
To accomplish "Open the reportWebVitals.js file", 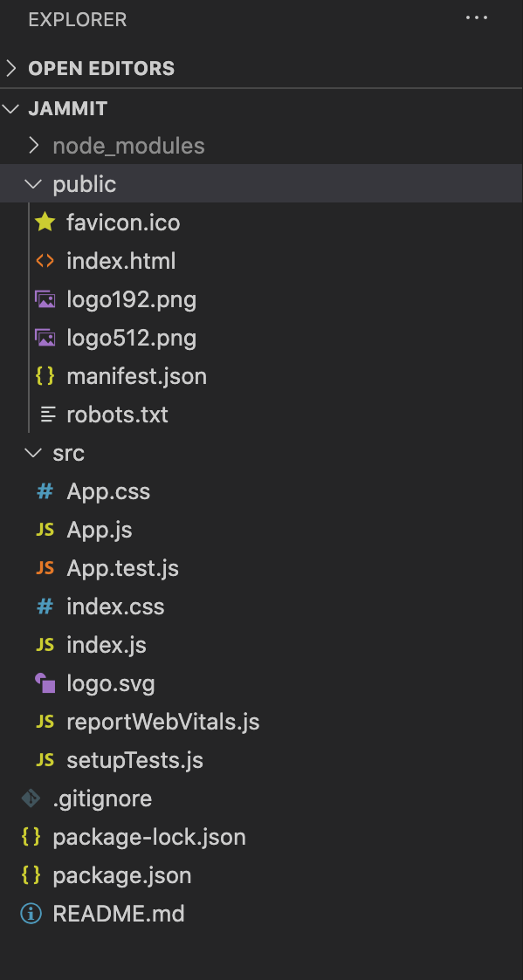I will (163, 722).
